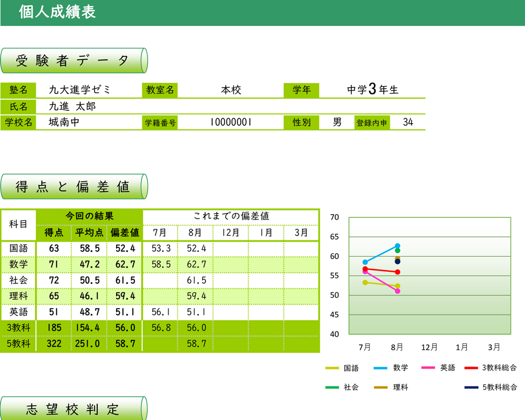This screenshot has width=525, height=420.
Task: Click the school name 城南中
Action: 64,122
